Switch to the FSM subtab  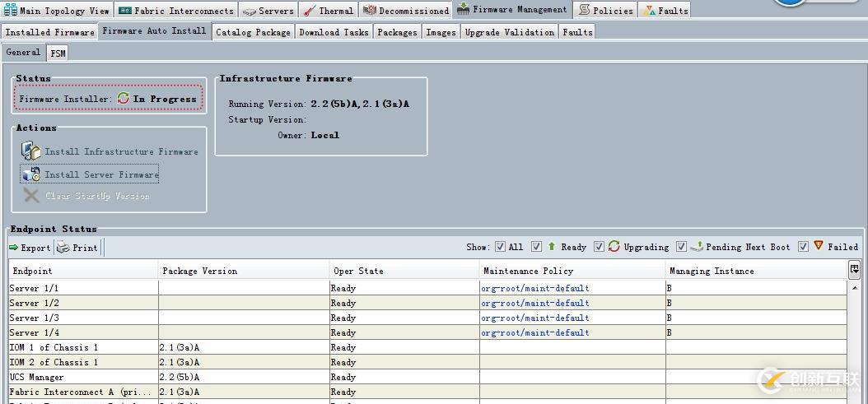(x=58, y=53)
